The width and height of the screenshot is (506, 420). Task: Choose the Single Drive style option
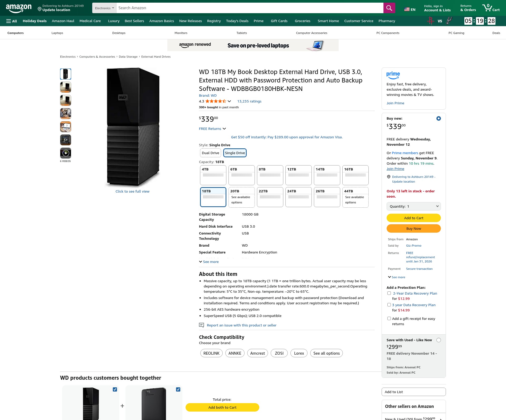tap(235, 153)
